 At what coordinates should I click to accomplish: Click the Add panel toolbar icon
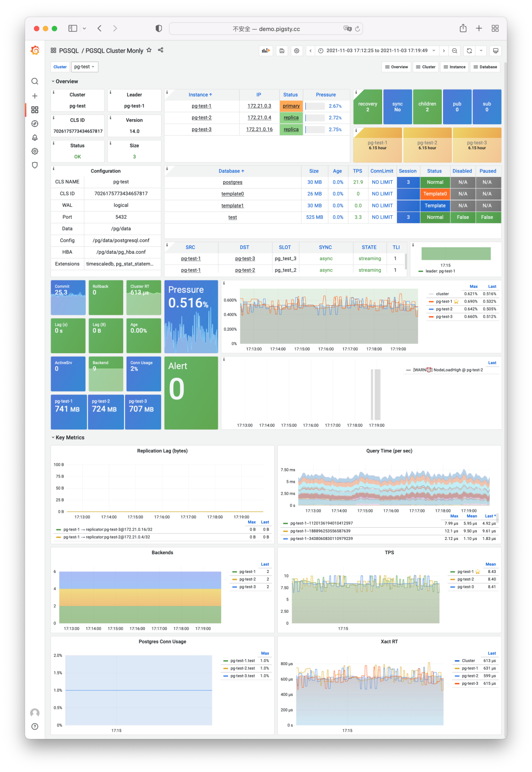pos(266,51)
